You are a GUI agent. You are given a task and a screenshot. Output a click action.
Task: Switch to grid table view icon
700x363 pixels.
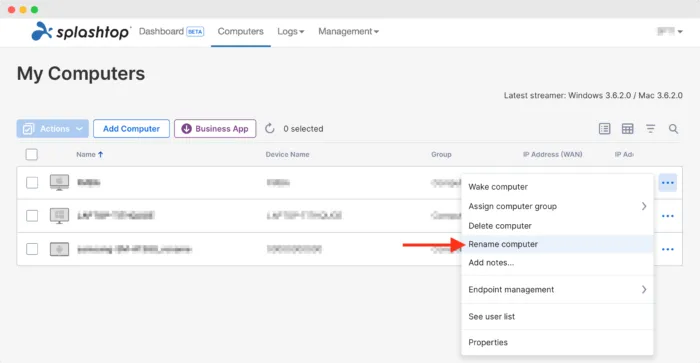pyautogui.click(x=627, y=129)
